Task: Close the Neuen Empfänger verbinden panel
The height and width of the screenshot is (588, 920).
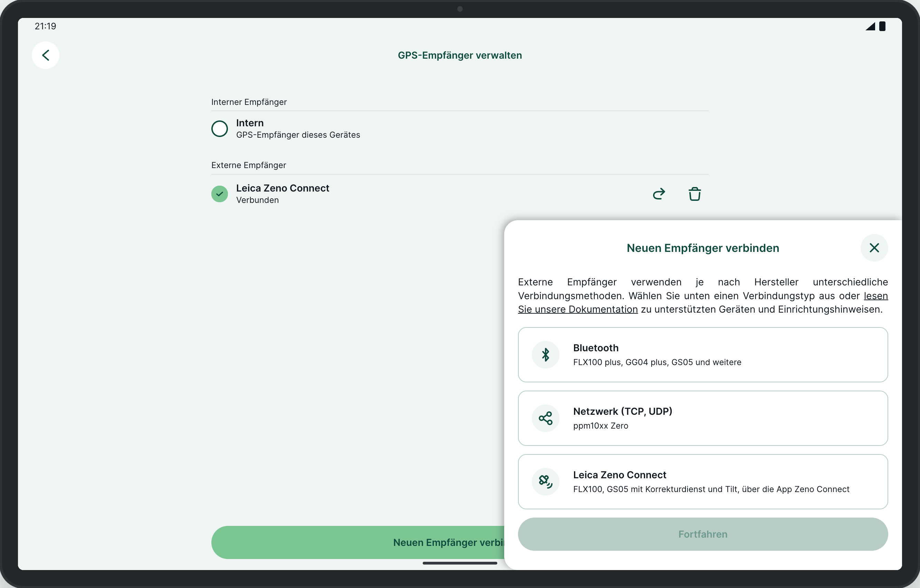Action: [x=874, y=248]
